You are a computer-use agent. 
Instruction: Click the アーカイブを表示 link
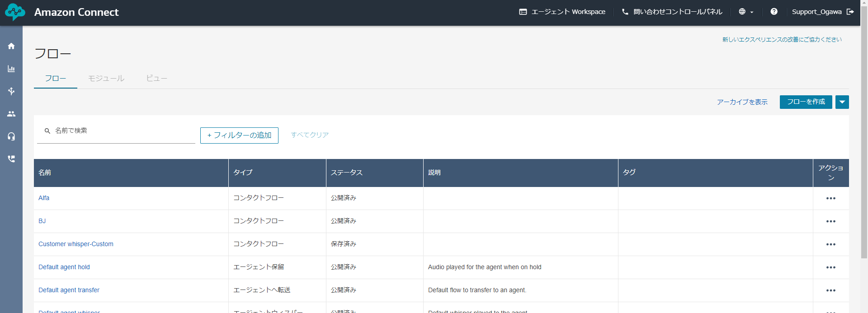pyautogui.click(x=742, y=102)
